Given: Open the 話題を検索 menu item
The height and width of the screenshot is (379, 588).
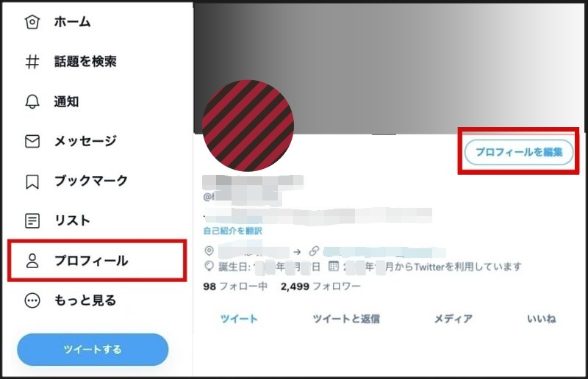Looking at the screenshot, I should [x=85, y=62].
